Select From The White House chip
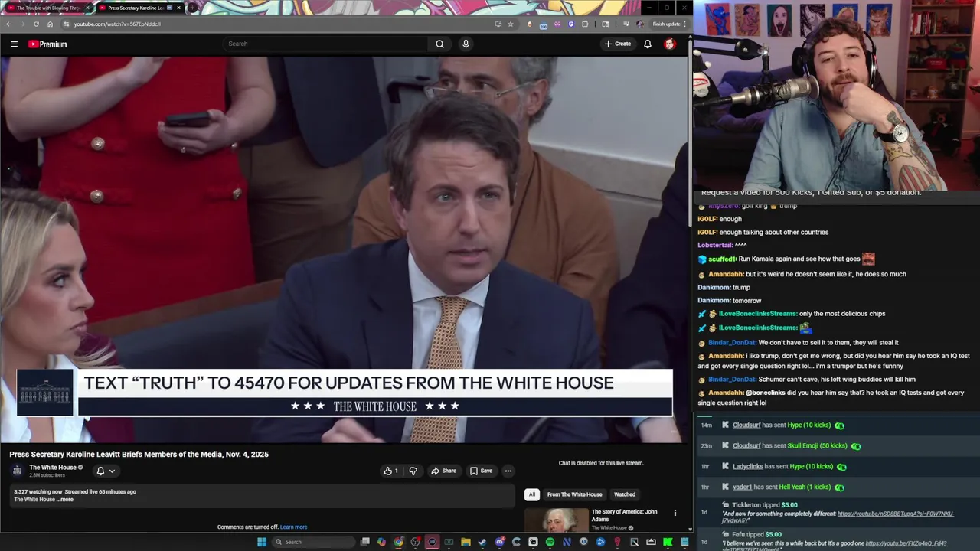Image resolution: width=980 pixels, height=551 pixels. click(x=574, y=494)
